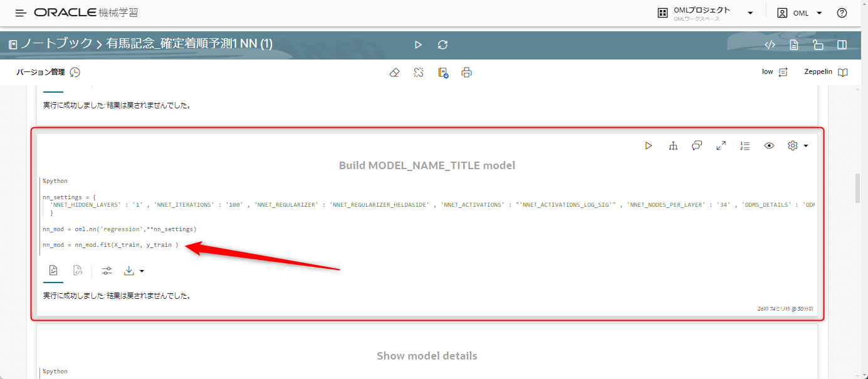Screen dimensions: 868x379
Task: Click success message in Build model paragraph
Action: pyautogui.click(x=117, y=295)
